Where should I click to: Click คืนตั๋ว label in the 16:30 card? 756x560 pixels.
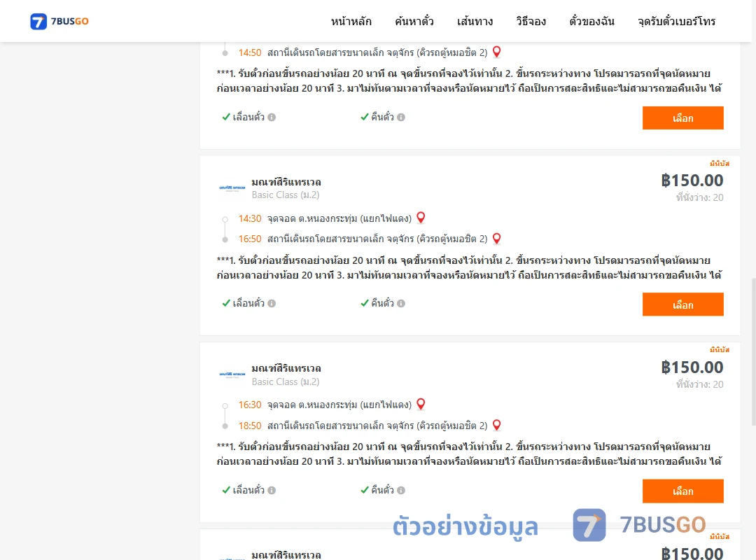pyautogui.click(x=382, y=490)
